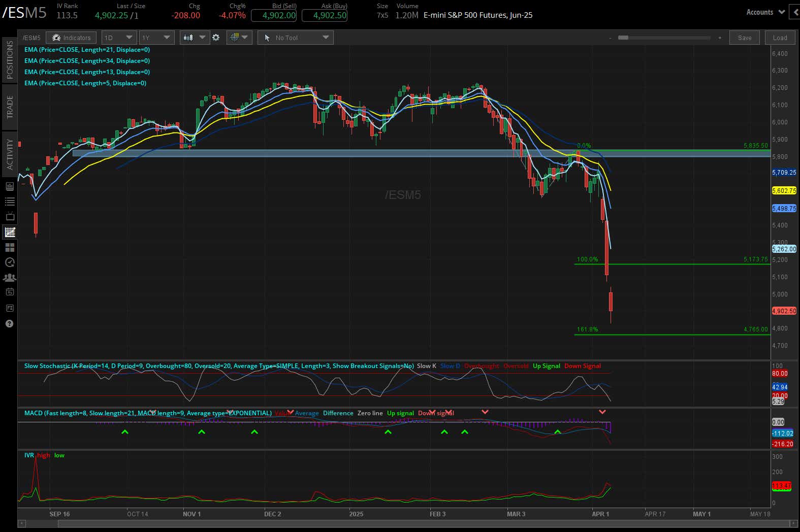
Task: Click the Up Signal stochastic legend label
Action: click(x=547, y=366)
